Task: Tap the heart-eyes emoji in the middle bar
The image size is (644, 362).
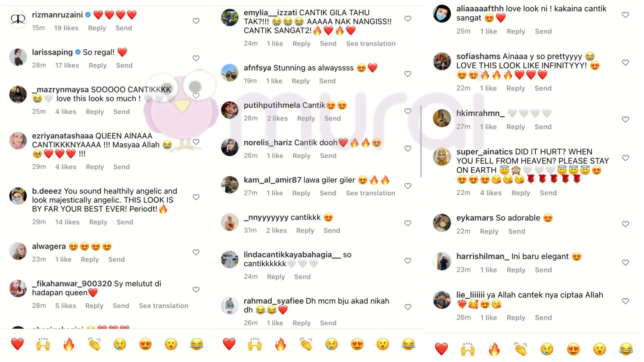Action: (x=357, y=344)
